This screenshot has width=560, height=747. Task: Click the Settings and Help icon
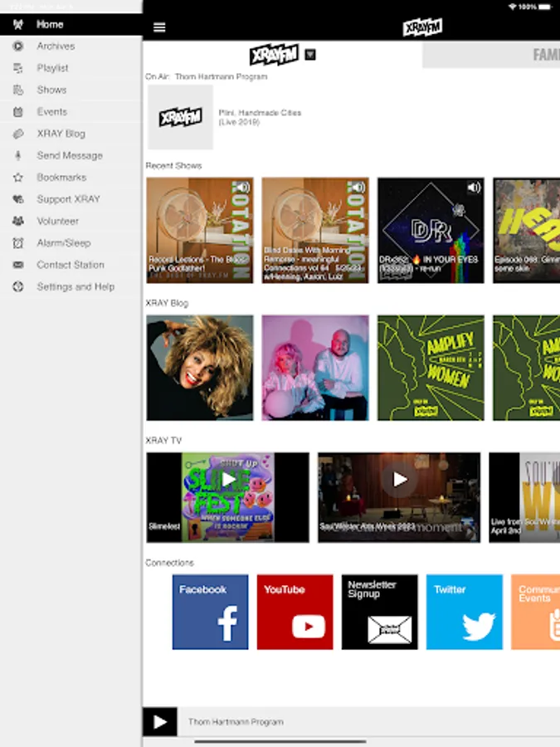click(18, 287)
